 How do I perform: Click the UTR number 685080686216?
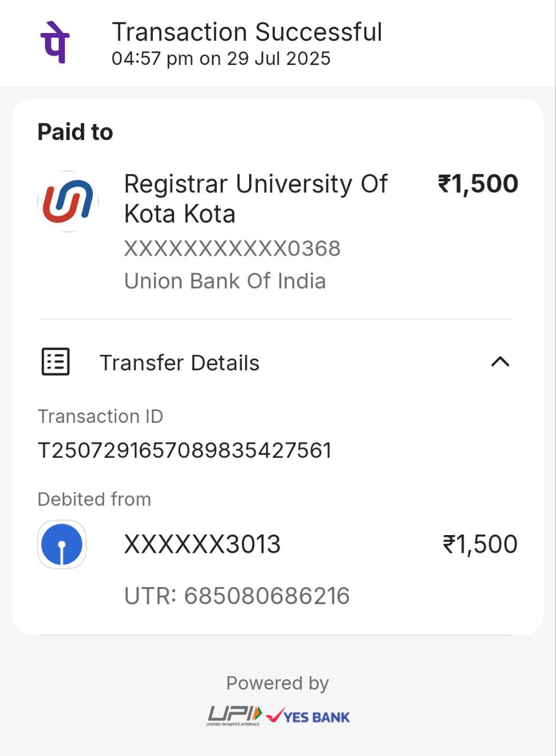[x=237, y=596]
